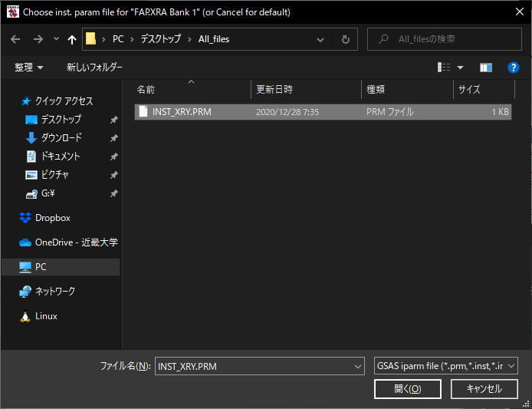Open Linux in the sidebar
This screenshot has width=532, height=409.
(46, 316)
